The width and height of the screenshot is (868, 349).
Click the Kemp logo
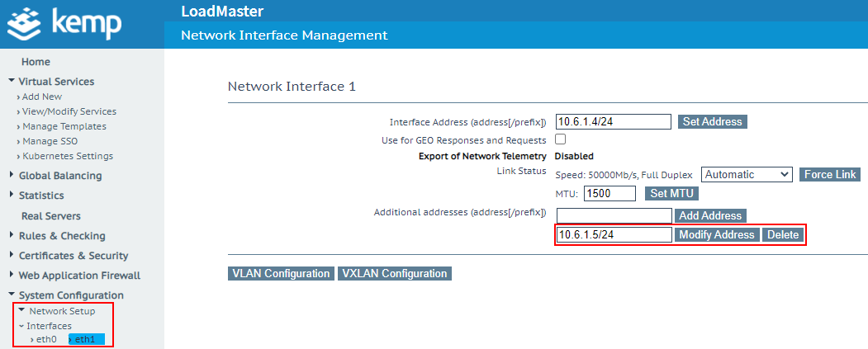[65, 23]
